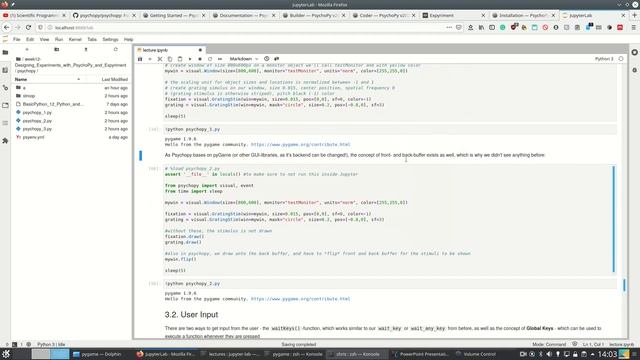
Task: Upload files with the file browser upload icon
Action: [x=86, y=49]
